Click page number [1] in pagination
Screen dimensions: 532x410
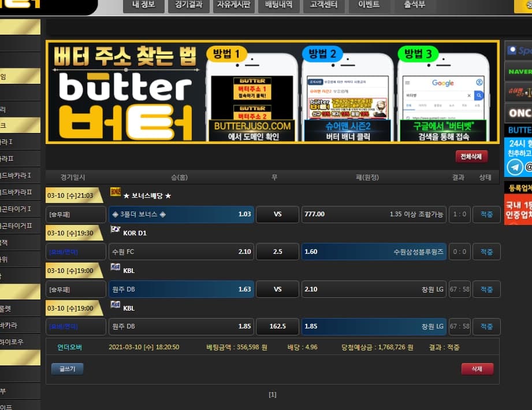[x=273, y=395]
